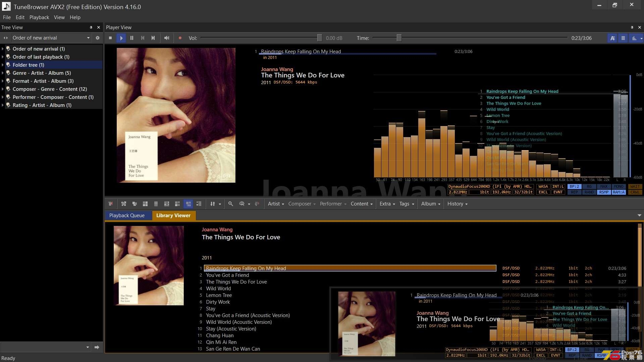This screenshot has height=362, width=644.
Task: Open the History dropdown
Action: pos(457,204)
